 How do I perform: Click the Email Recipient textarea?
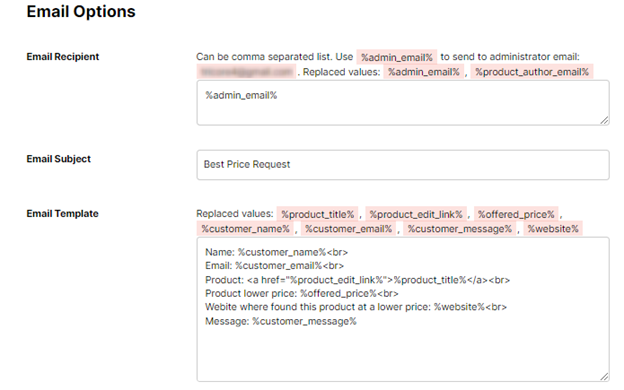403,103
